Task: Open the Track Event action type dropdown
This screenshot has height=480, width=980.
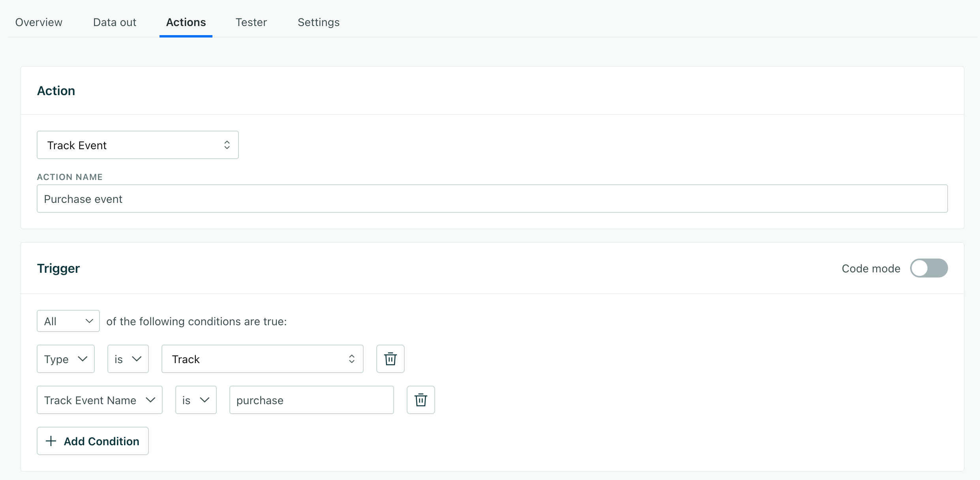Action: pyautogui.click(x=137, y=145)
